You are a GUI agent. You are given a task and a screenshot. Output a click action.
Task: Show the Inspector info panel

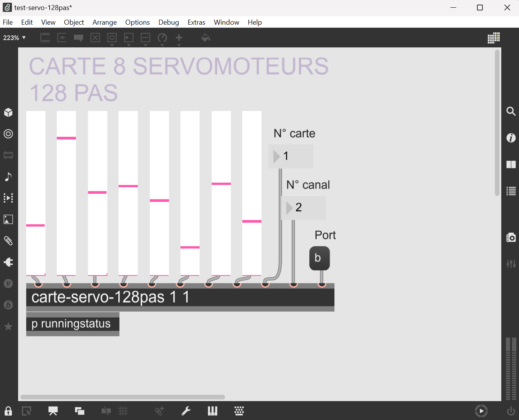(511, 138)
